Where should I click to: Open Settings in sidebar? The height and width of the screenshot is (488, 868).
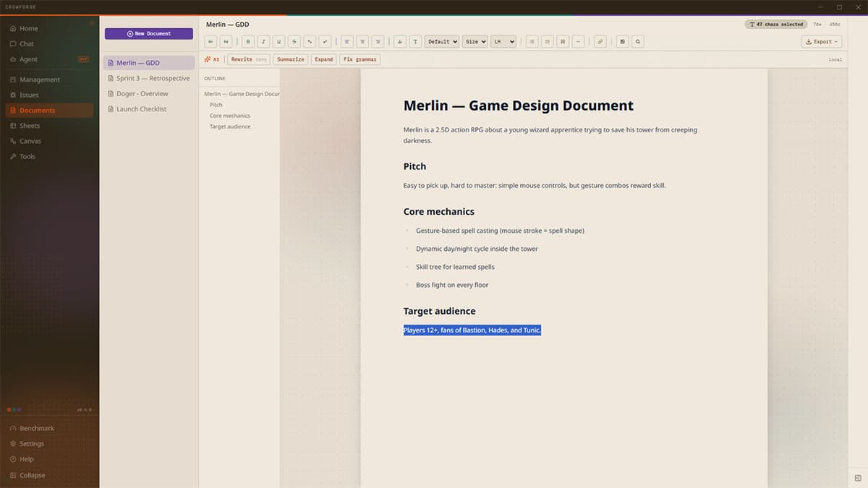point(49,444)
